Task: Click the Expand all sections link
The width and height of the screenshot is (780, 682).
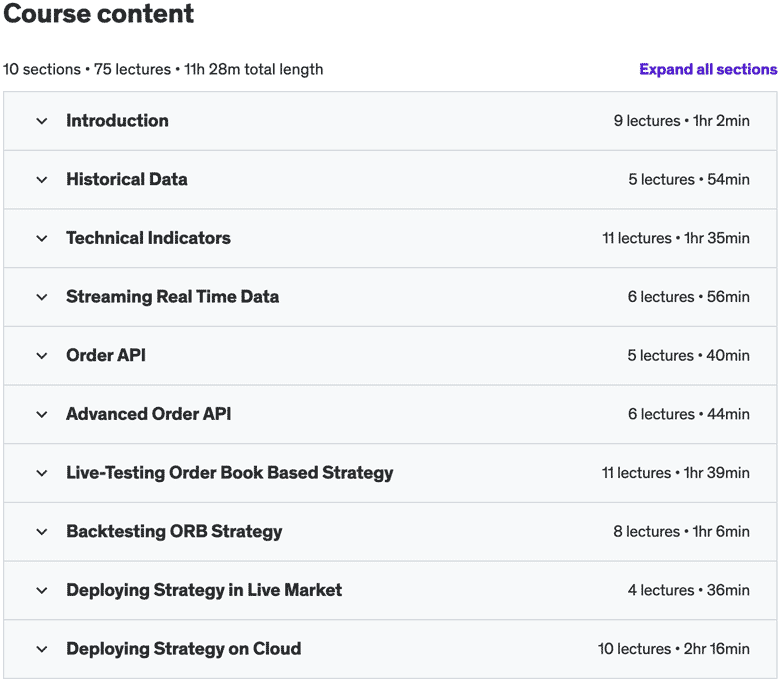Action: point(708,69)
